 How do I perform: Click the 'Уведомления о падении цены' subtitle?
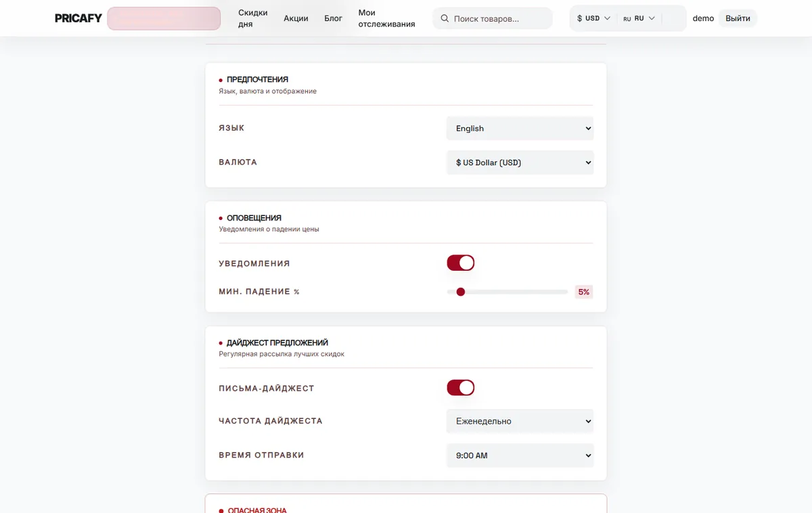269,229
